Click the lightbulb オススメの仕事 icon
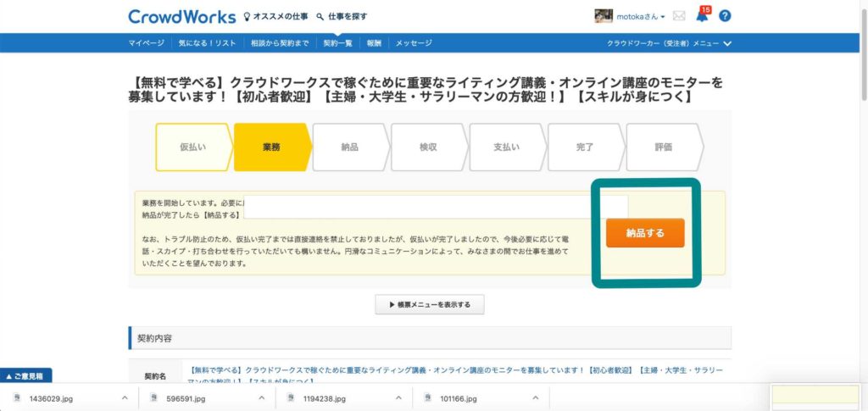868x411 pixels. pos(248,16)
